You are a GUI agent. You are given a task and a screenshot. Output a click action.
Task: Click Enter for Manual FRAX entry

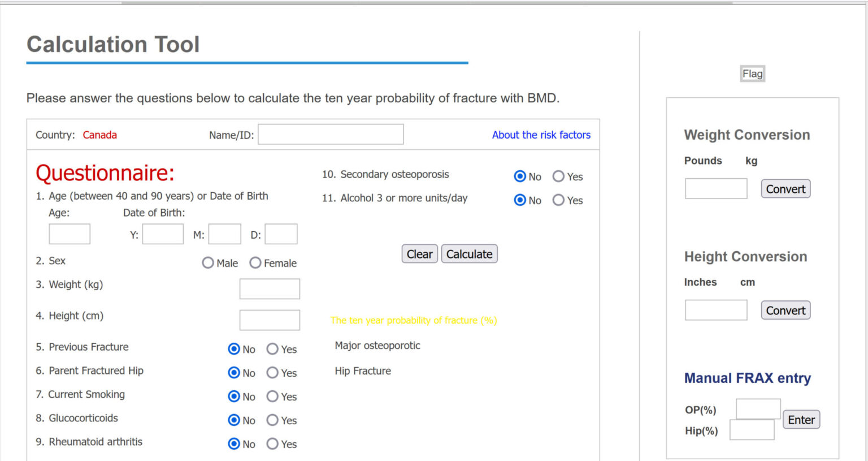pyautogui.click(x=801, y=419)
